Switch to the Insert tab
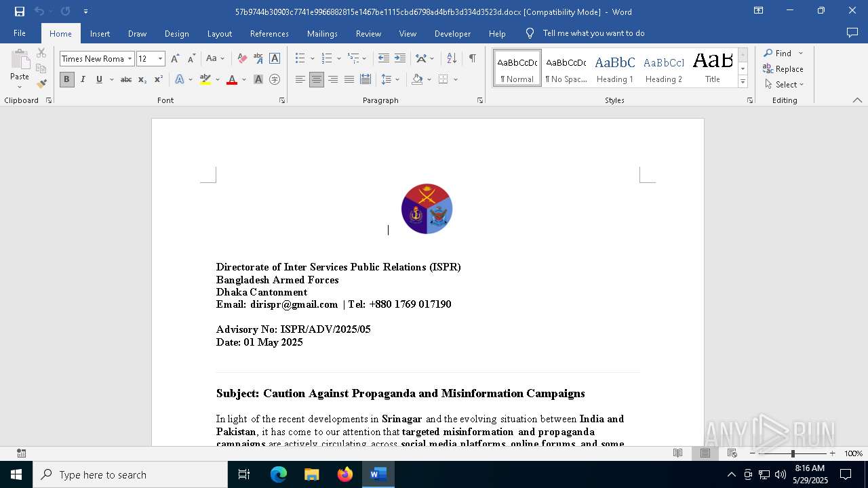Screen dimensions: 868x488 click(100, 33)
